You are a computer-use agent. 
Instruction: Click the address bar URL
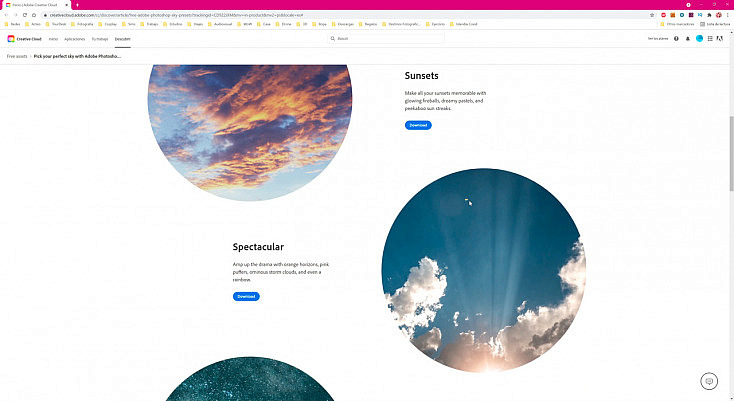pos(176,15)
